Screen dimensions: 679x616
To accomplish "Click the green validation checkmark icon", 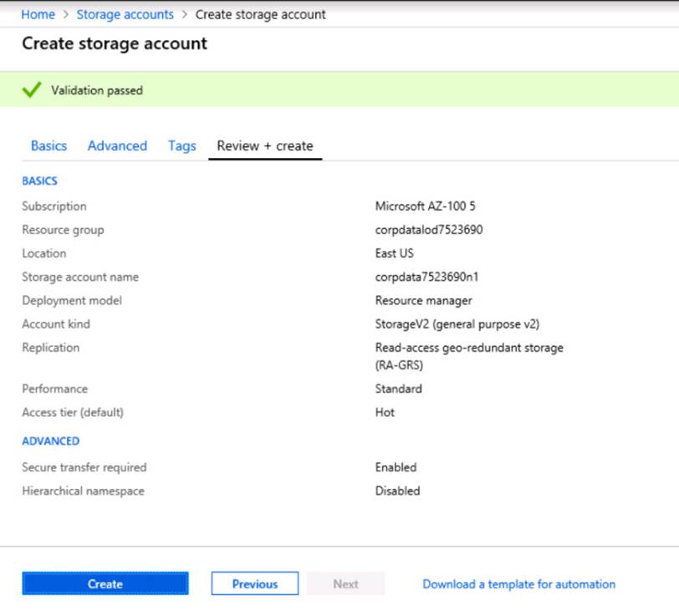I will 32,90.
